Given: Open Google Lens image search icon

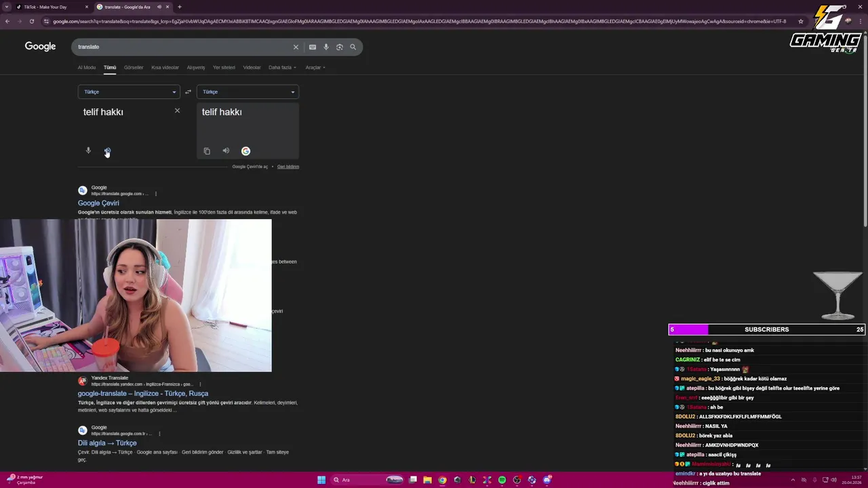Looking at the screenshot, I should point(340,47).
